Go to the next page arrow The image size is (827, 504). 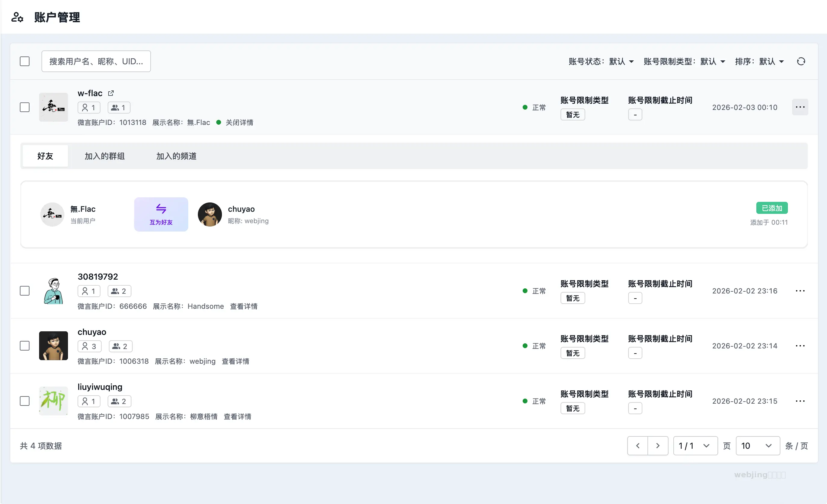(657, 446)
